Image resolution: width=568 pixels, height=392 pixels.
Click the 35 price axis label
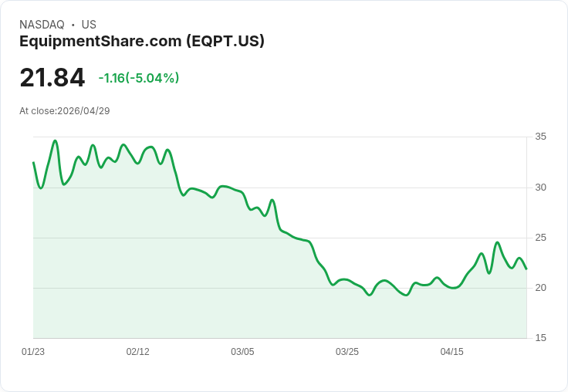tap(540, 137)
